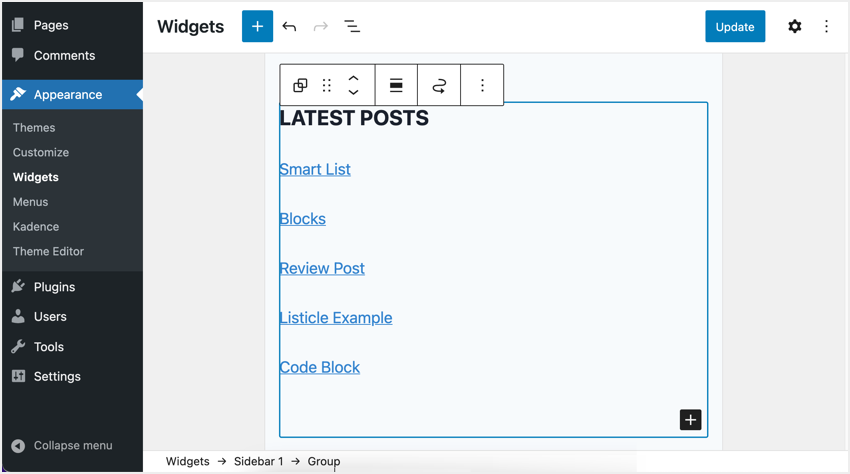Open the top bar options menu
Viewport: 850px width, 474px height.
click(826, 27)
